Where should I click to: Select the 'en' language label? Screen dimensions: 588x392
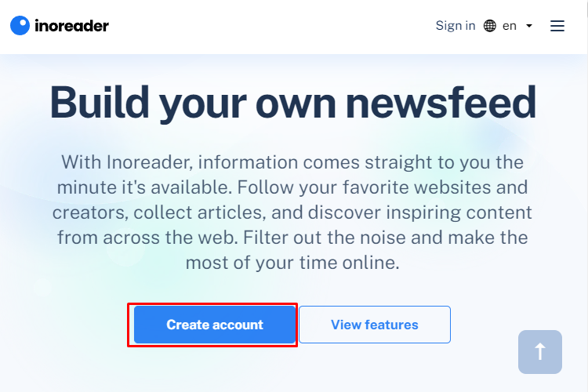(510, 26)
